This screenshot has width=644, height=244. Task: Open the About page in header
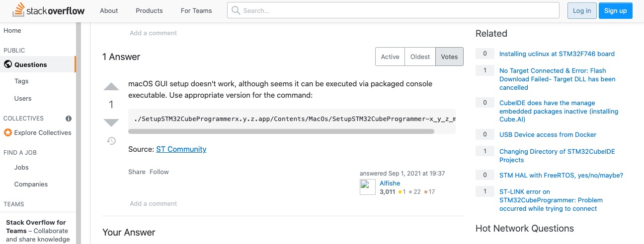pos(109,10)
